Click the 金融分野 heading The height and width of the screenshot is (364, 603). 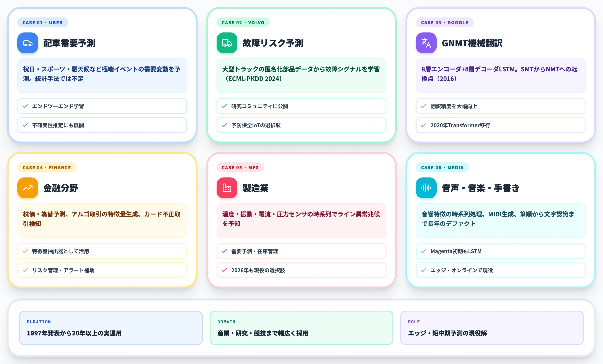click(x=60, y=188)
